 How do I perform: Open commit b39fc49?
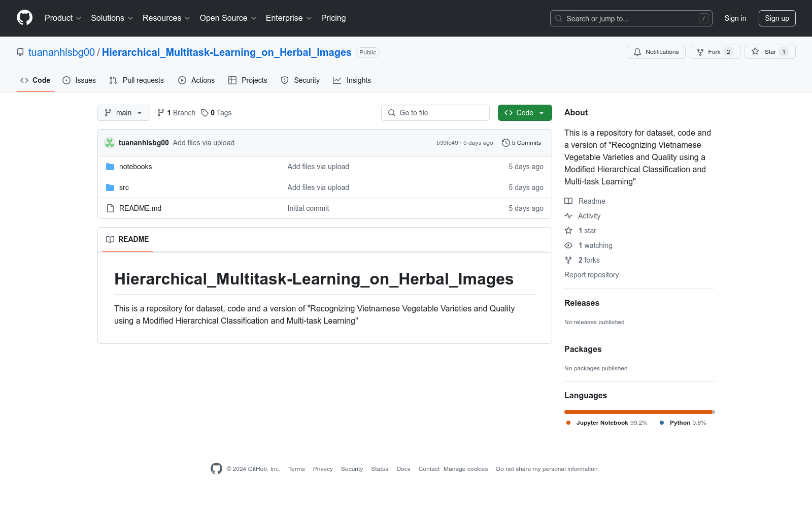coord(447,143)
